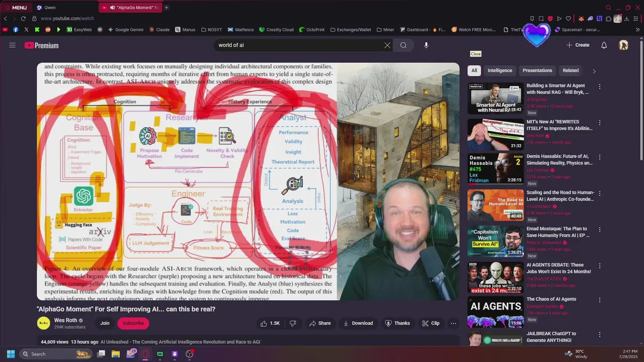
Task: Open the Wes Roth channel avatar
Action: pyautogui.click(x=44, y=323)
